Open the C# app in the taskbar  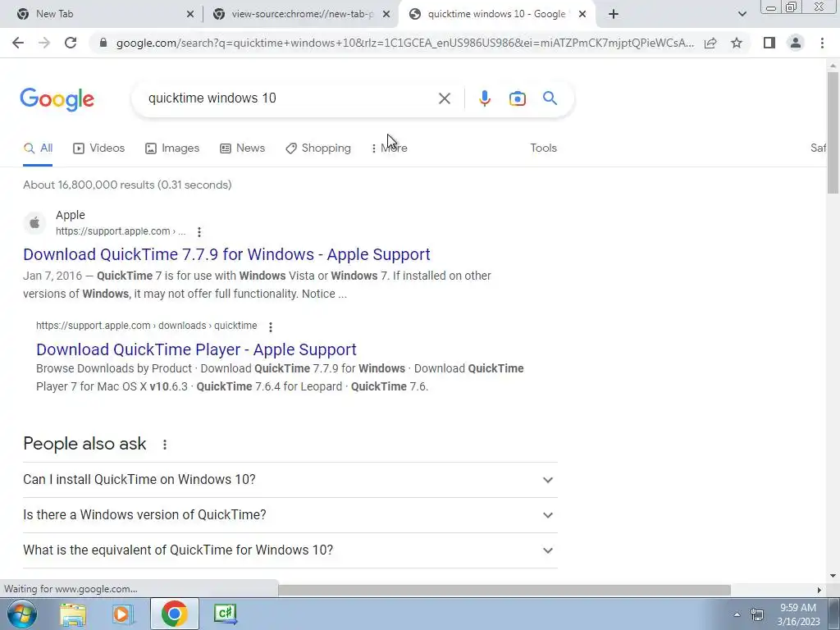point(225,614)
